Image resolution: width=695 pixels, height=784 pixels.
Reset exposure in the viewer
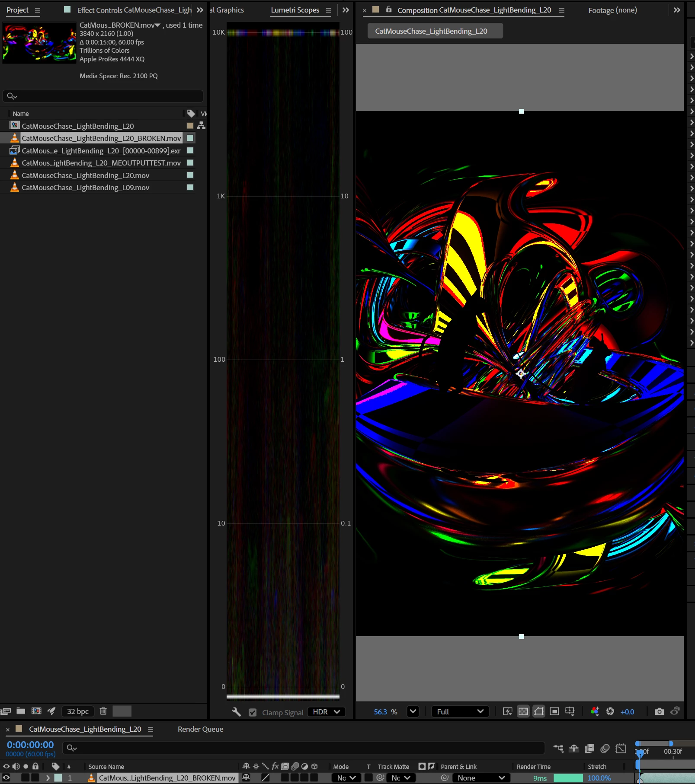pos(610,711)
